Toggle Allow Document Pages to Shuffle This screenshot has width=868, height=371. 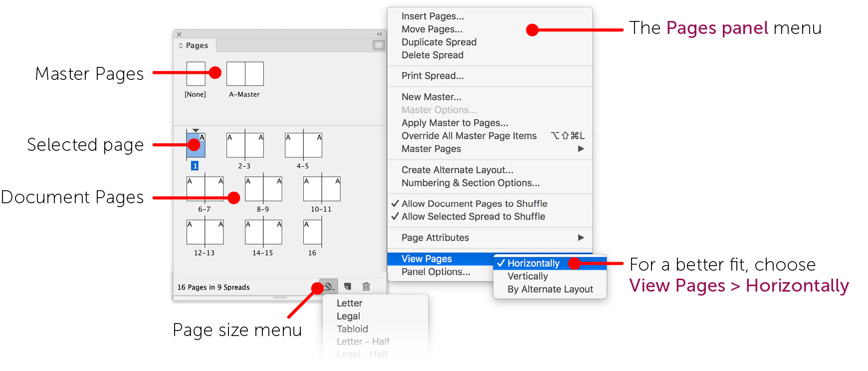point(489,204)
